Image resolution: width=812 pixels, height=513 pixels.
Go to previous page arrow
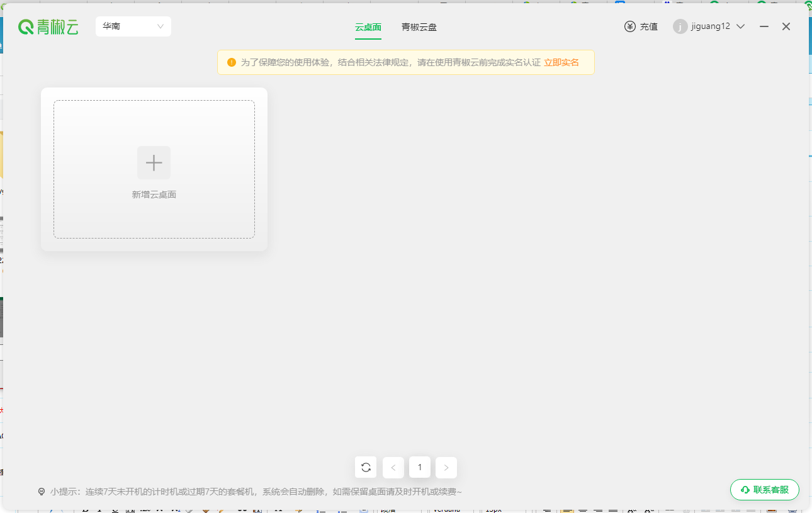click(x=393, y=467)
